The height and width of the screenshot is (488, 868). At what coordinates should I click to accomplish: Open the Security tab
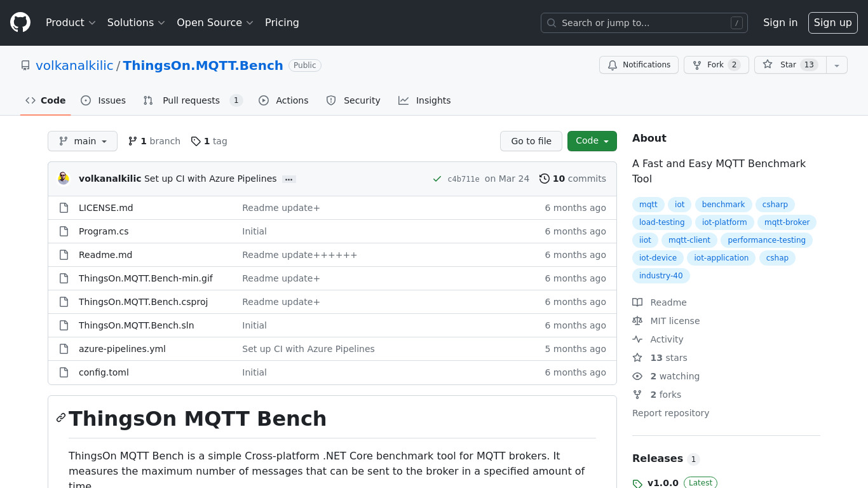coord(353,100)
